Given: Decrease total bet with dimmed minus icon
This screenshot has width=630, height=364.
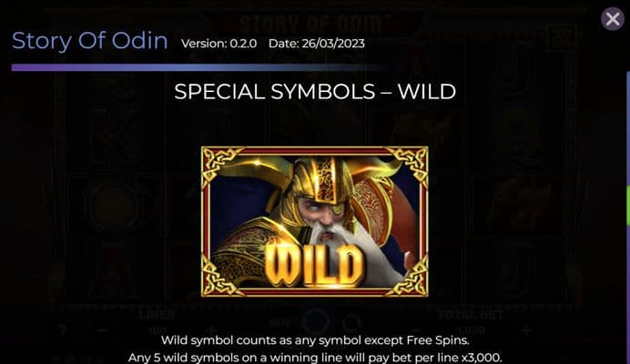Looking at the screenshot, I should 417,330.
